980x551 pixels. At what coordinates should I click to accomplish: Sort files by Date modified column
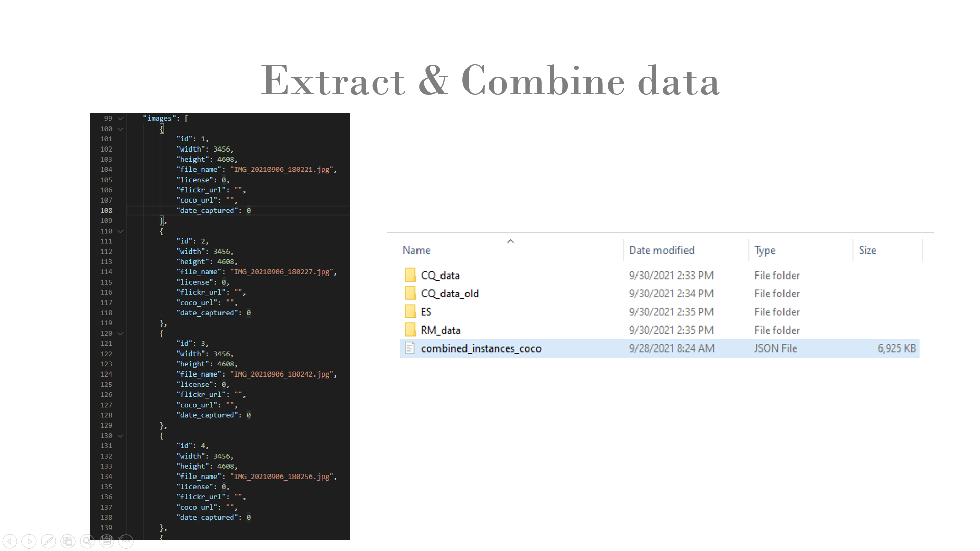tap(661, 251)
